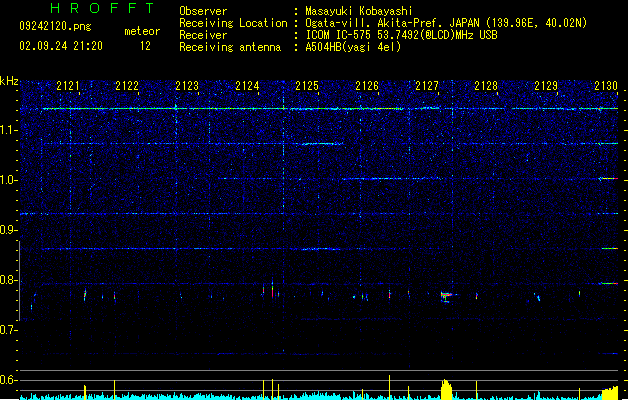The width and height of the screenshot is (629, 400).
Task: Click the Receiver label
Action: (203, 35)
